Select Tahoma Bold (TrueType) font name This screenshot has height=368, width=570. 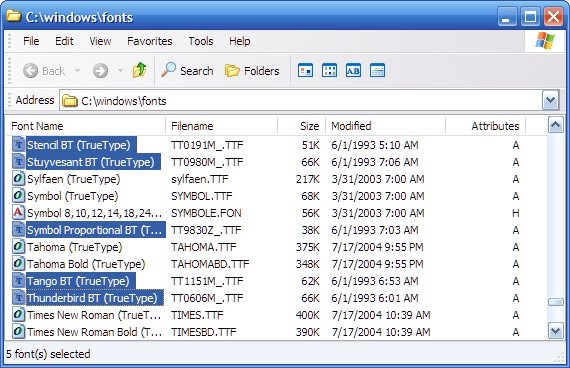(x=86, y=264)
